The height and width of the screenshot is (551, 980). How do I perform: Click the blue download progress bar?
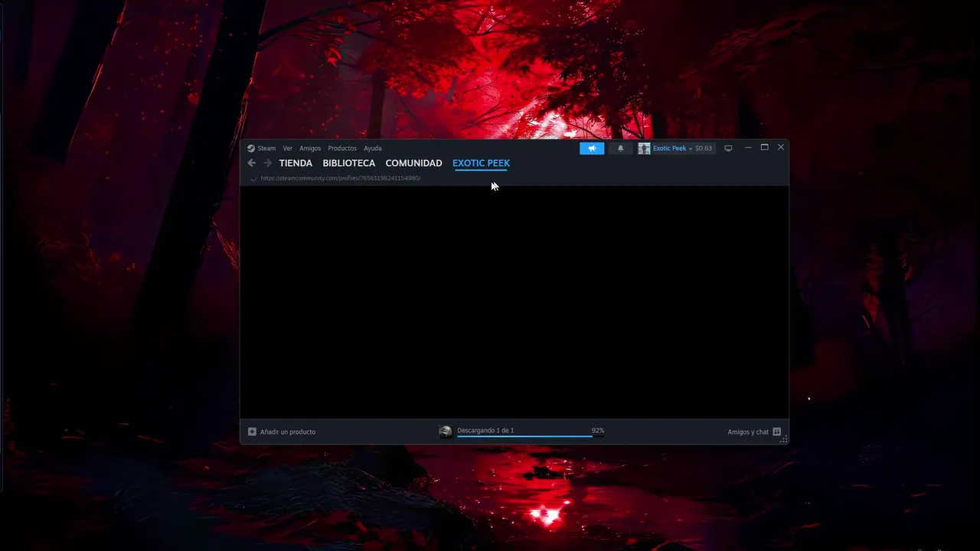(x=524, y=436)
